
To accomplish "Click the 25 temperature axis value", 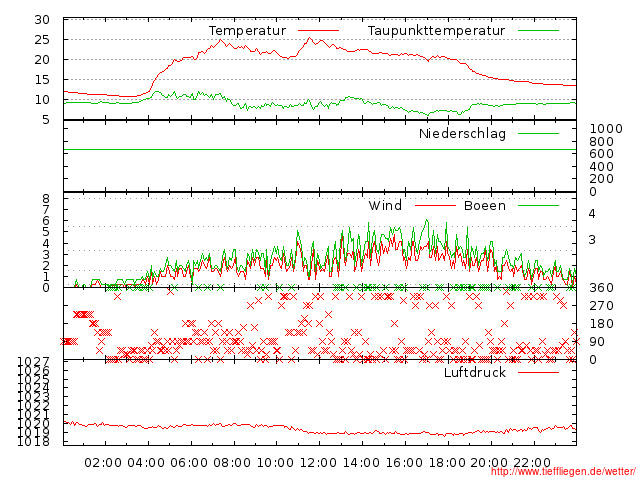I will (42, 40).
